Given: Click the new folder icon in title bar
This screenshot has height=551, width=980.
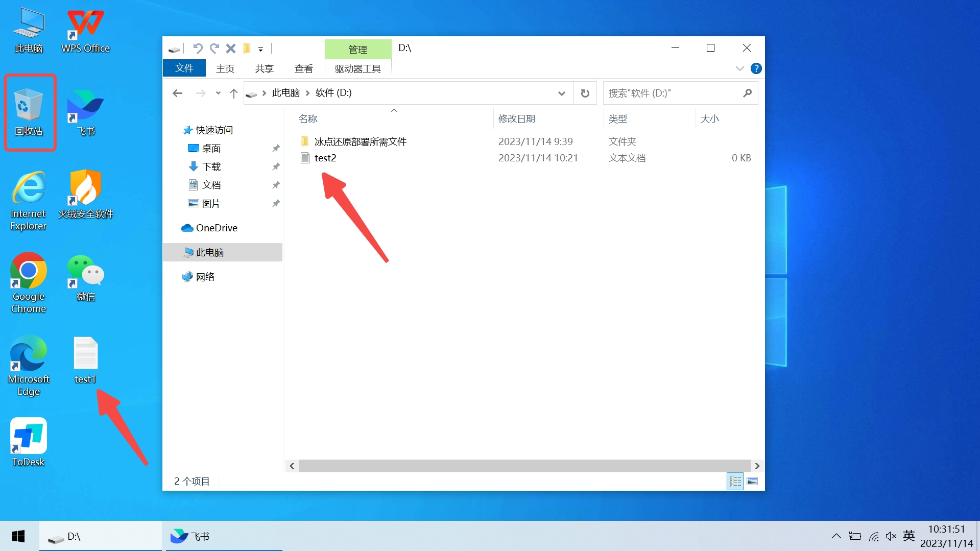Looking at the screenshot, I should tap(247, 49).
